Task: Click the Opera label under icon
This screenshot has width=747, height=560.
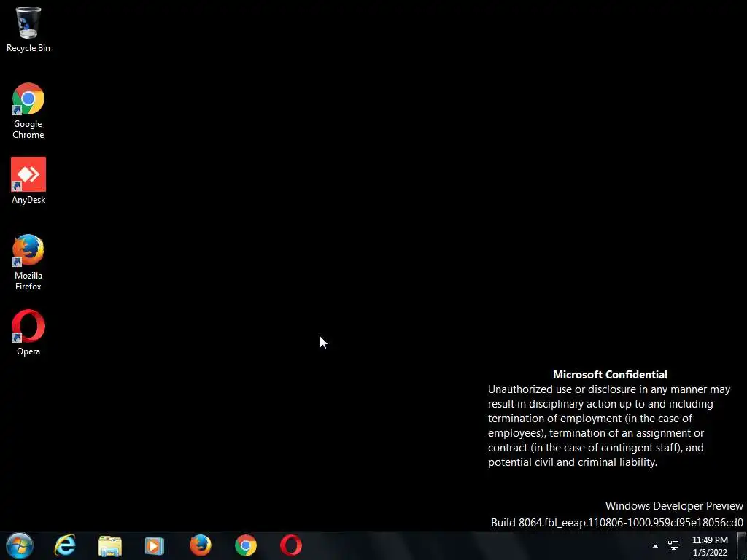Action: 28,351
